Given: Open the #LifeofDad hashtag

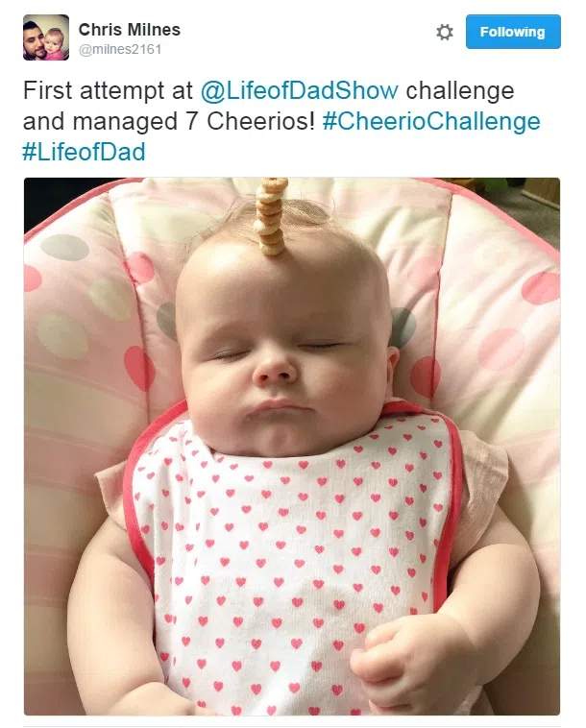Looking at the screenshot, I should 84,153.
